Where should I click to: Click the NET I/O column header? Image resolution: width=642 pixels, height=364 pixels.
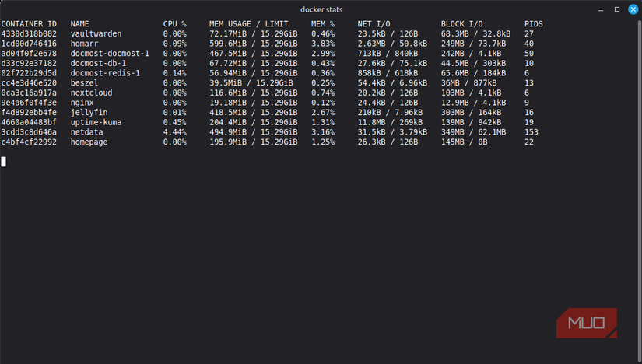click(374, 24)
